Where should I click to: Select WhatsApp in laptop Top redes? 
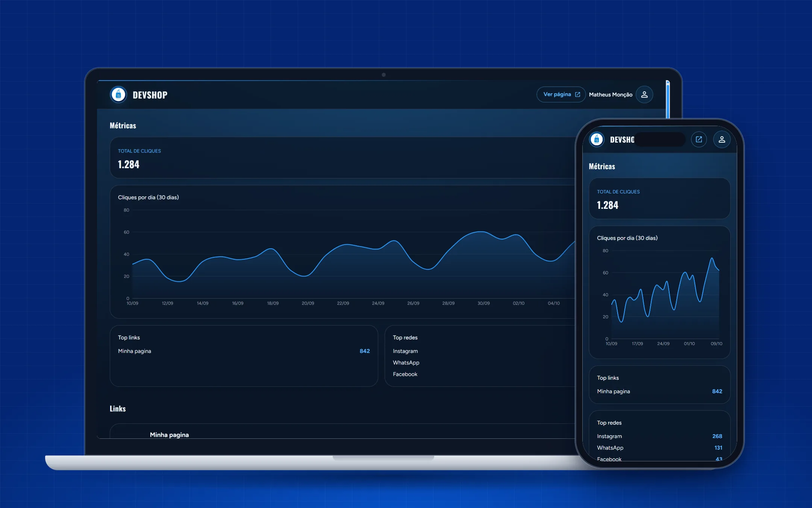pos(406,363)
